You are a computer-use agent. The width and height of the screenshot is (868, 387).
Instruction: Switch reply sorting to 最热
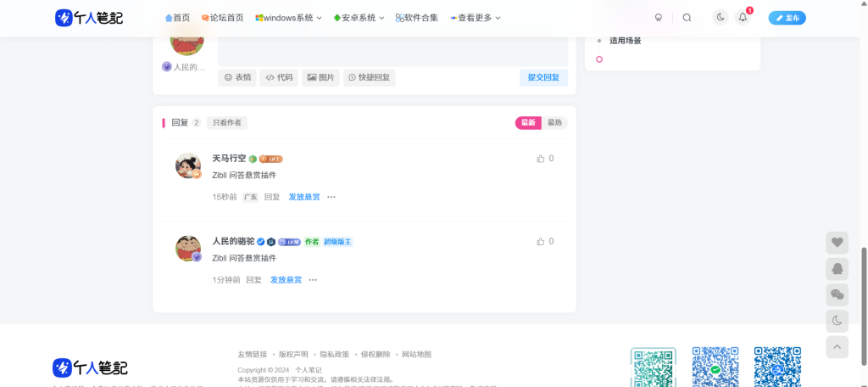(x=554, y=123)
